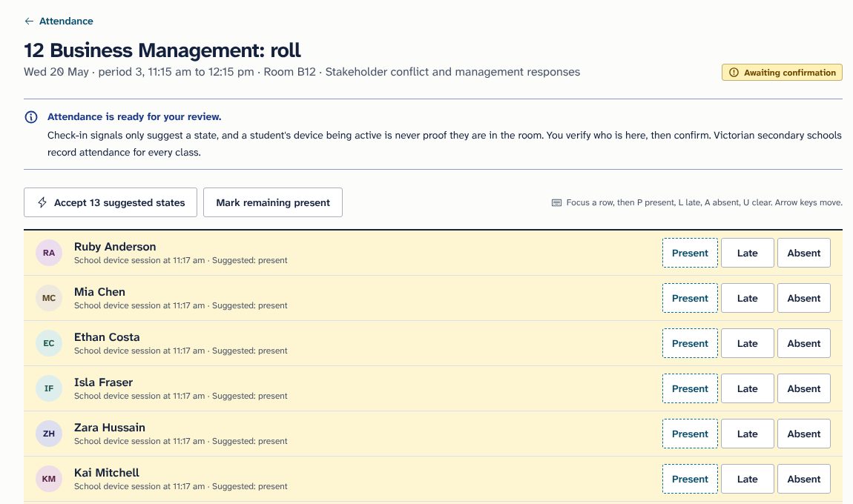Click the period 3 session details line
Viewport: 853px width, 504px height.
pyautogui.click(x=302, y=72)
